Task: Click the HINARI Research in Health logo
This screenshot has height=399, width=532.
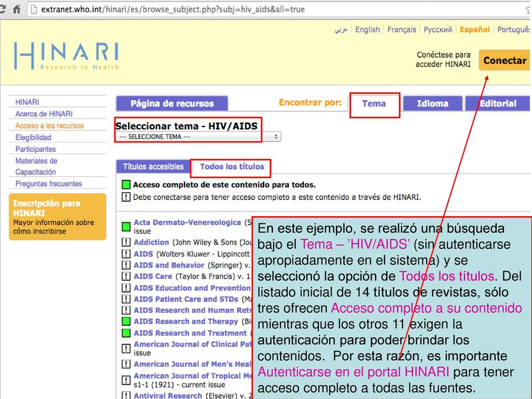Action: click(66, 56)
